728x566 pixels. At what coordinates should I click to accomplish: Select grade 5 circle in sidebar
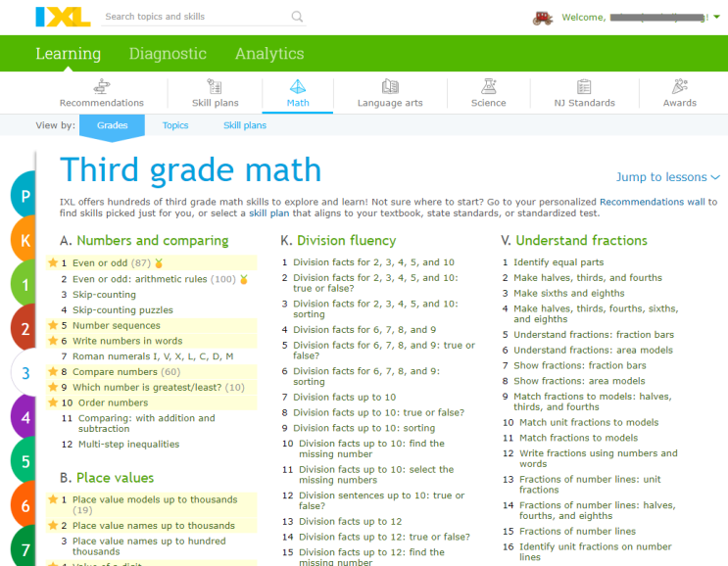pos(24,461)
